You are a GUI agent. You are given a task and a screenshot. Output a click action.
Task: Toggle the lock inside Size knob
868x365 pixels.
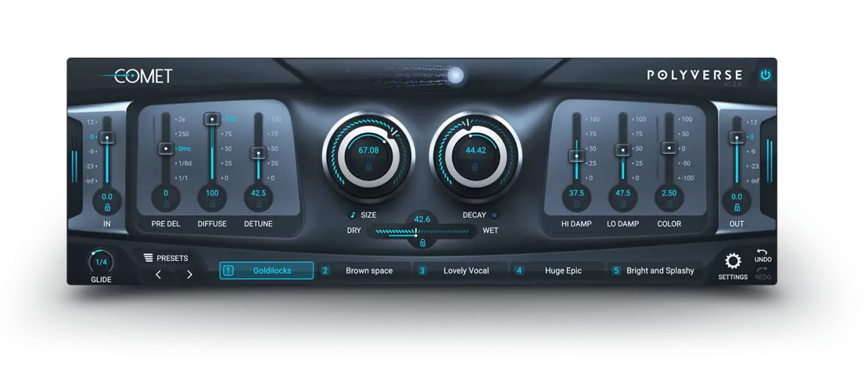pyautogui.click(x=369, y=166)
